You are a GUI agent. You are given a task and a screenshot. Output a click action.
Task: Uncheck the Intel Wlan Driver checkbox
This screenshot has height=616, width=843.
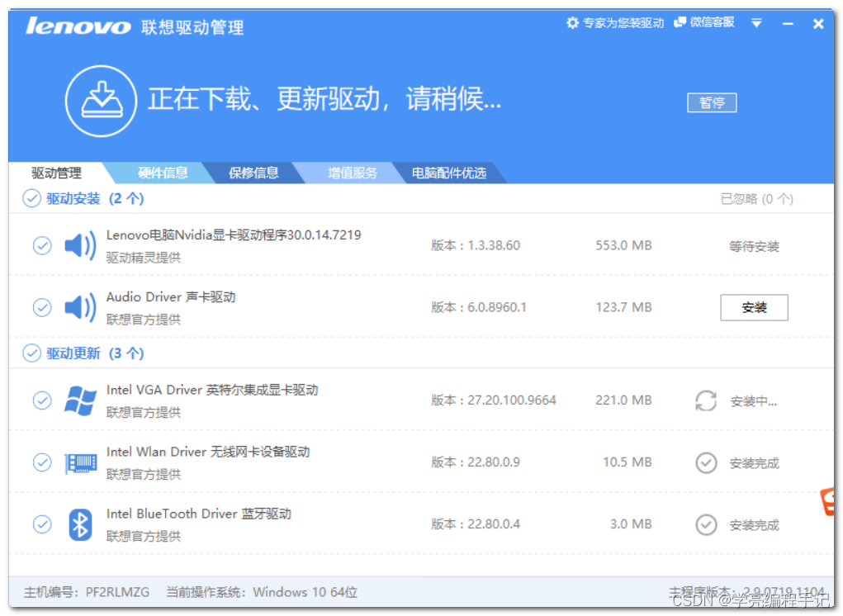[42, 462]
